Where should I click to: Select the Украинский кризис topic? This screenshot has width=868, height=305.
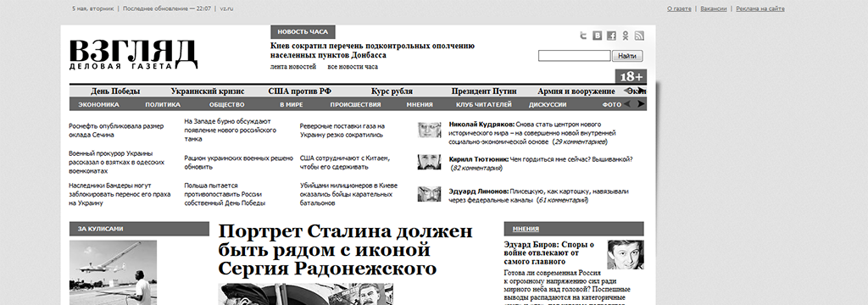pos(208,91)
